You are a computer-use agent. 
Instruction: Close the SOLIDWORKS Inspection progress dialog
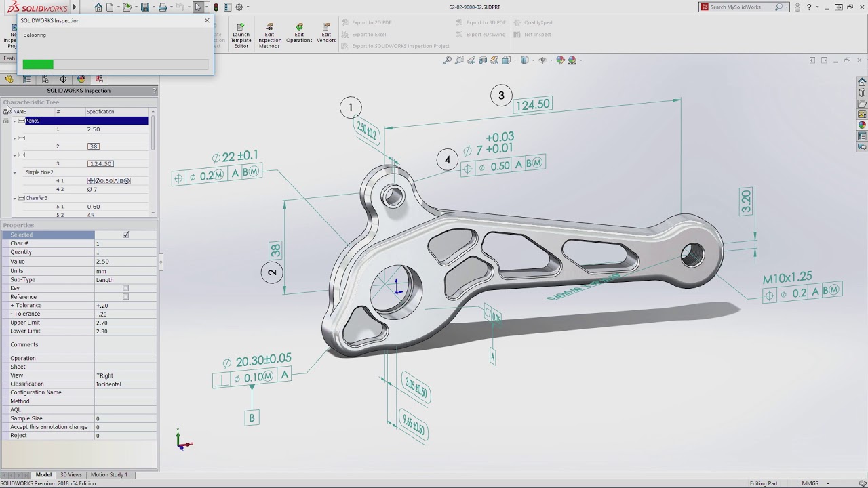tap(207, 20)
